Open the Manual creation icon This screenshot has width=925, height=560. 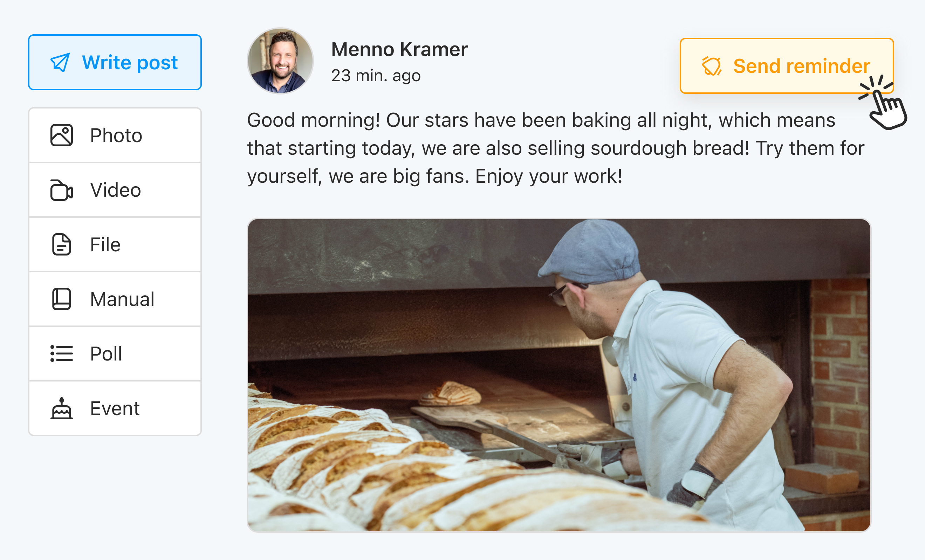point(61,299)
